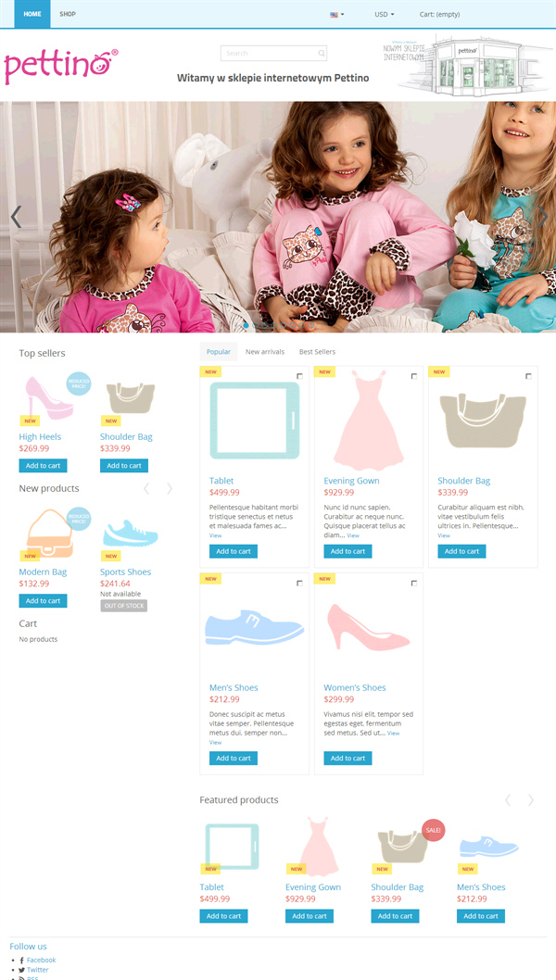Tick the Evening Gown compare checkbox
Image resolution: width=556 pixels, height=980 pixels.
point(414,376)
